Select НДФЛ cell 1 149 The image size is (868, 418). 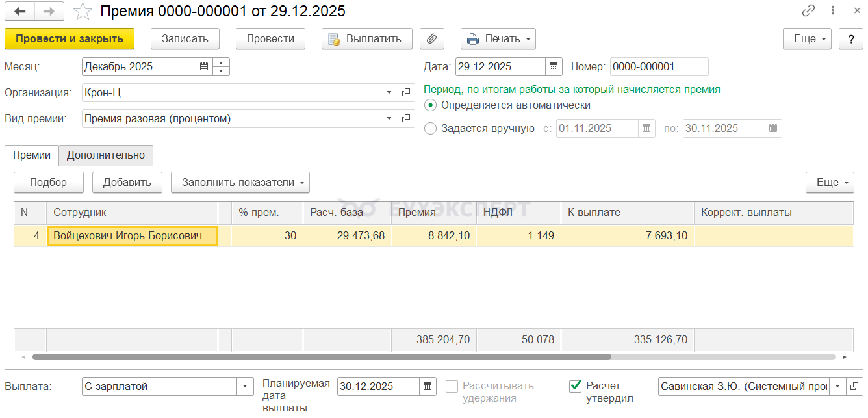[518, 235]
